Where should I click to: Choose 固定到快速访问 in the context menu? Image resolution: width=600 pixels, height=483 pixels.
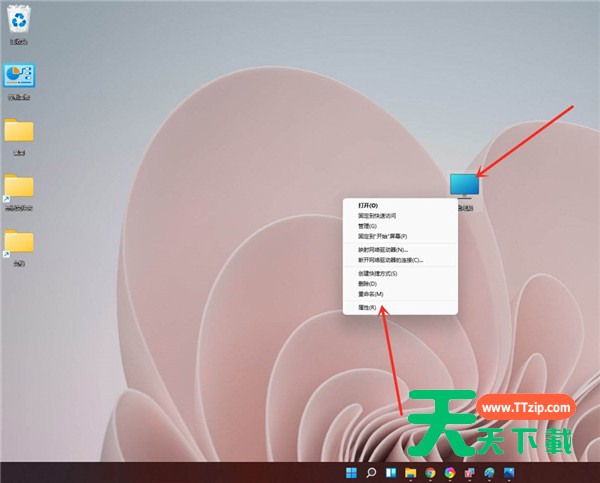click(377, 216)
